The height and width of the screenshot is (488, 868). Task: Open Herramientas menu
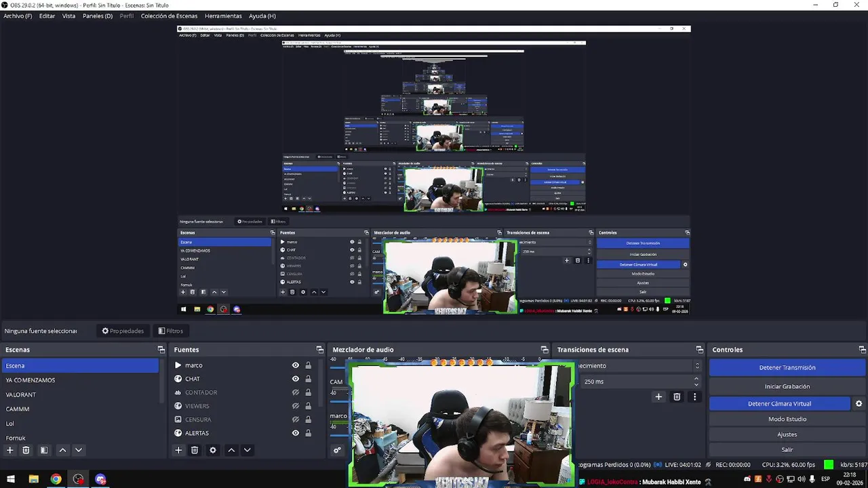click(x=223, y=16)
